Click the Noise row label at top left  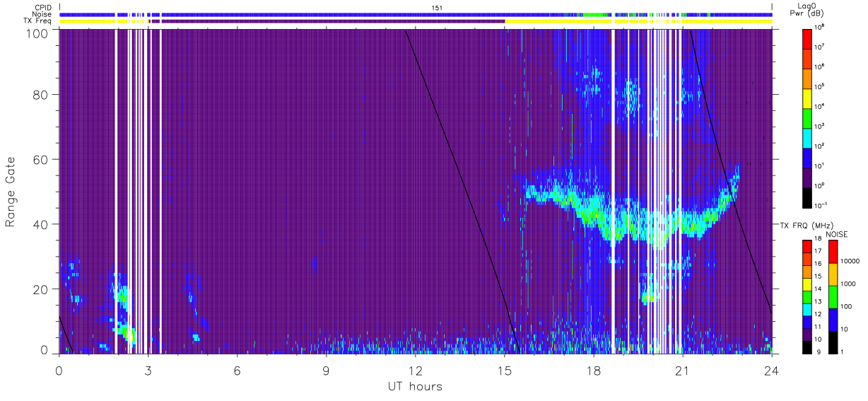(x=42, y=14)
